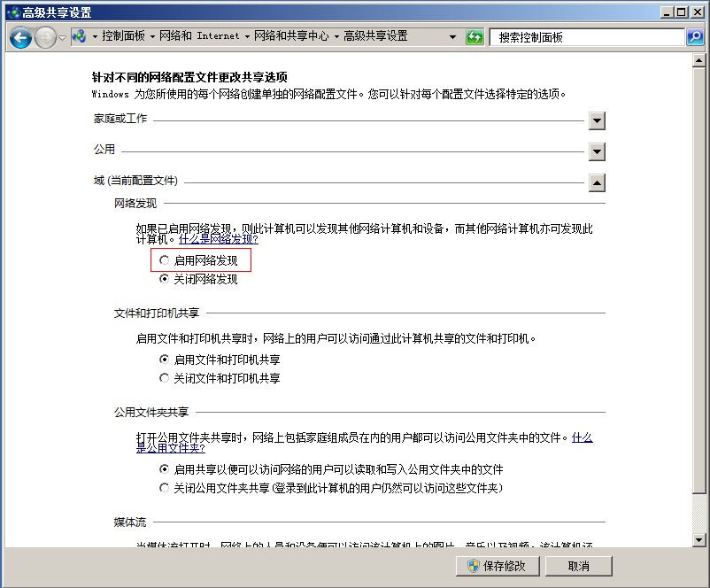This screenshot has height=588, width=710.
Task: Expand the 公用 profile section
Action: pyautogui.click(x=598, y=151)
